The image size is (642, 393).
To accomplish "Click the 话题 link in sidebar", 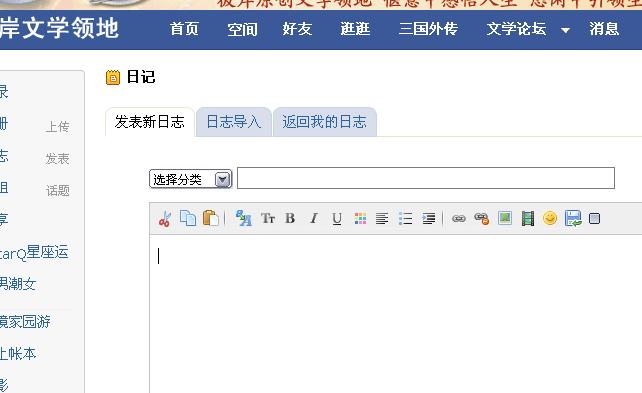I will 57,191.
